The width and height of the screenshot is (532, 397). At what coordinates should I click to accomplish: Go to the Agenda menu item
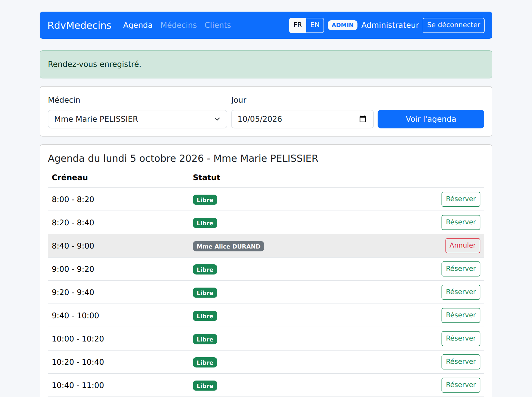(x=138, y=25)
